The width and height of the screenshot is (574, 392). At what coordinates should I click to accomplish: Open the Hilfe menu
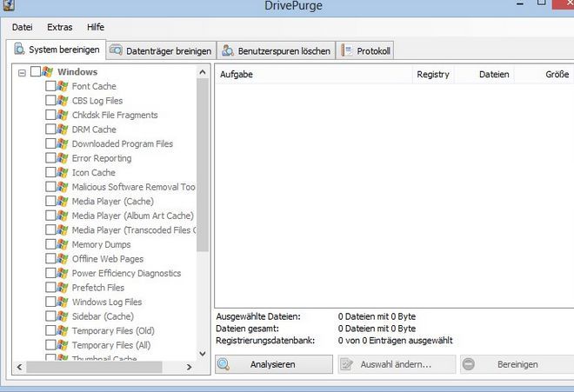(x=96, y=27)
